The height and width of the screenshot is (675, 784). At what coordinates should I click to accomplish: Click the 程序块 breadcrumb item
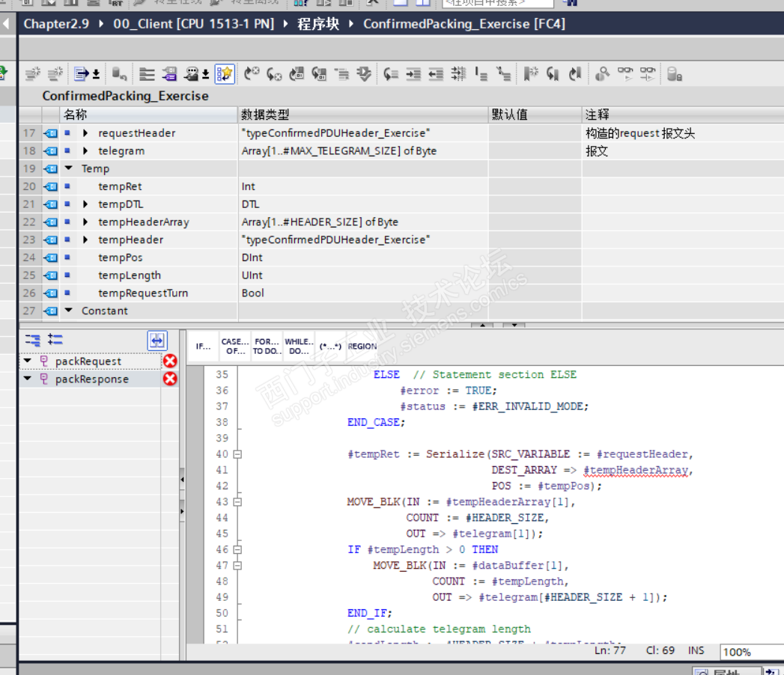[317, 24]
